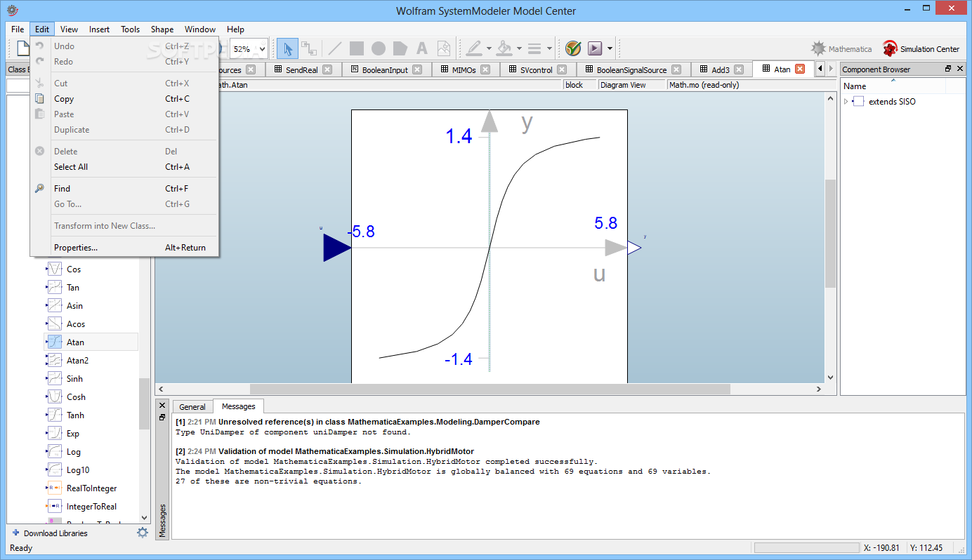This screenshot has height=560, width=972.
Task: Select the RealToInteger block
Action: pyautogui.click(x=91, y=488)
